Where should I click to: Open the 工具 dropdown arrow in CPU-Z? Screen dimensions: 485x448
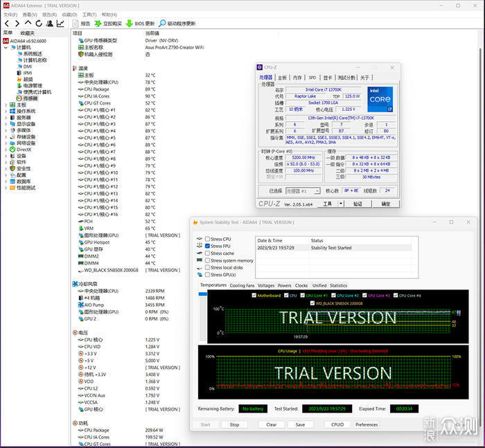point(341,204)
